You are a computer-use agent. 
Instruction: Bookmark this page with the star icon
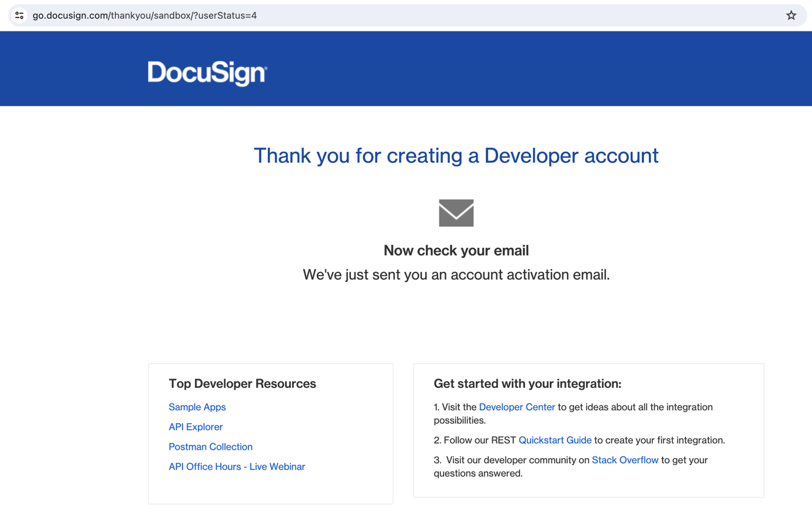coord(791,15)
